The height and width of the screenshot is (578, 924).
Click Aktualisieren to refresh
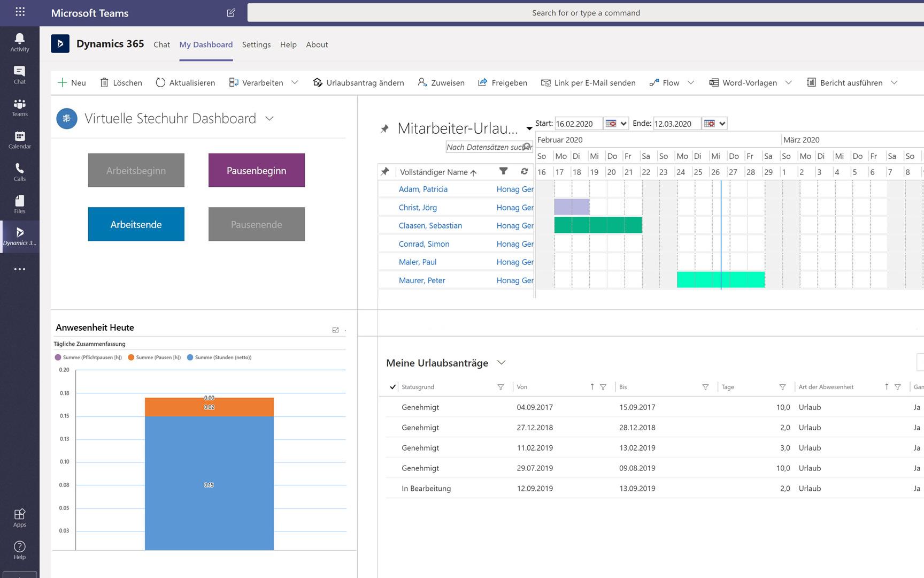click(x=186, y=82)
